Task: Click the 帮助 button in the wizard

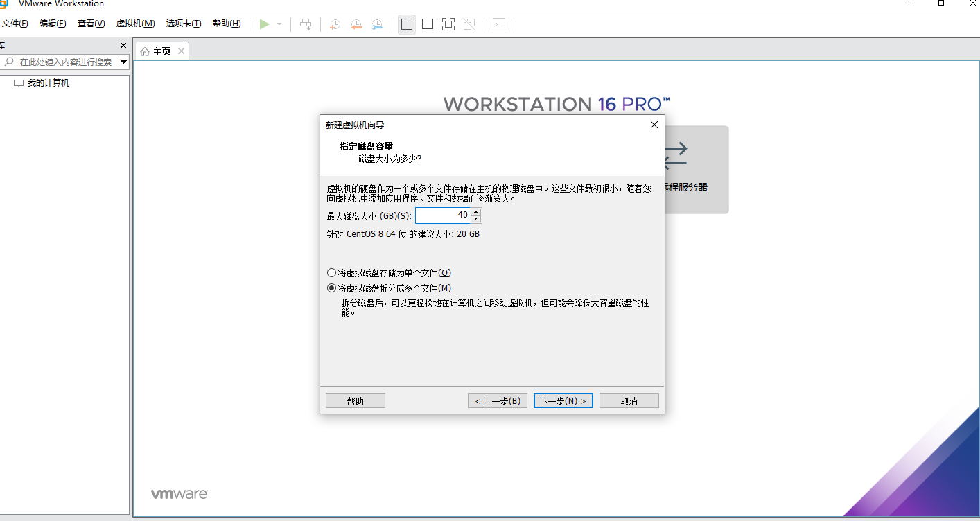Action: (x=356, y=401)
